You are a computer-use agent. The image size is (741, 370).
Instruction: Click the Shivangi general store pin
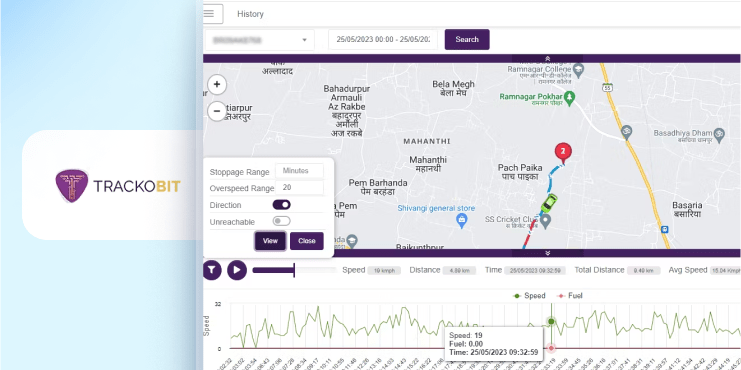click(x=462, y=220)
